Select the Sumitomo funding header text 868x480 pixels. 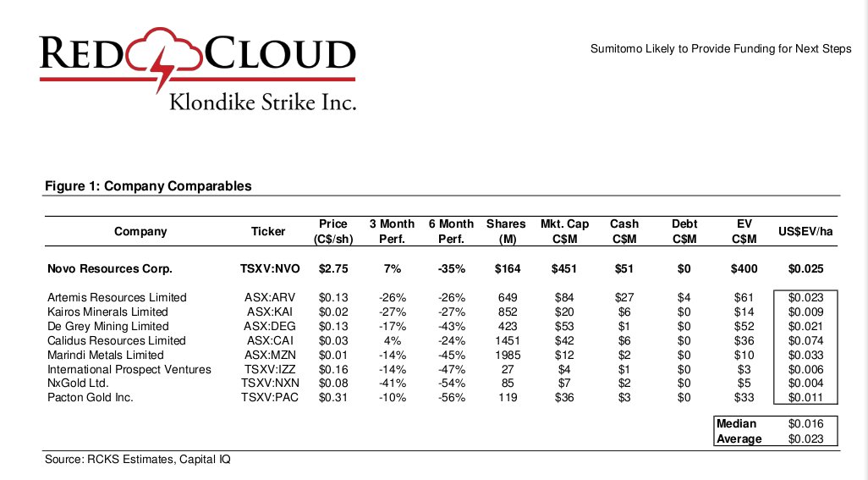pyautogui.click(x=719, y=48)
